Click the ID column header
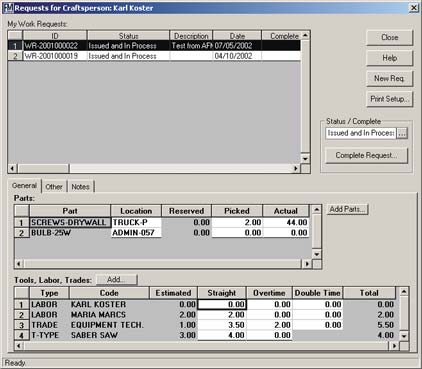422x369 pixels. click(55, 36)
